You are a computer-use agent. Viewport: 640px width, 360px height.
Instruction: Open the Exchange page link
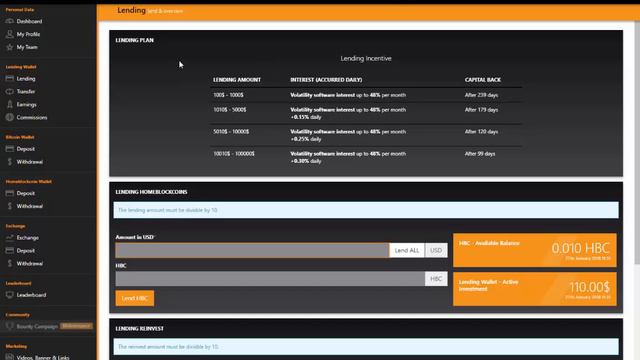28,238
